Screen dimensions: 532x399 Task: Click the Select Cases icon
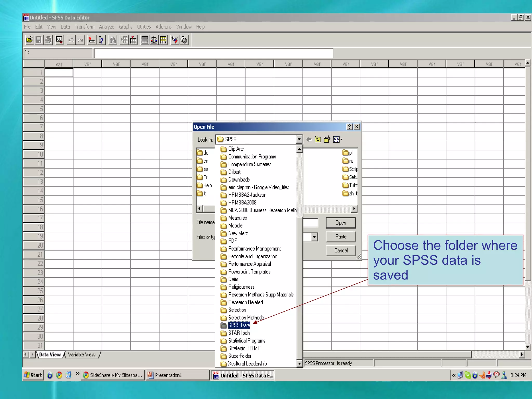(163, 40)
